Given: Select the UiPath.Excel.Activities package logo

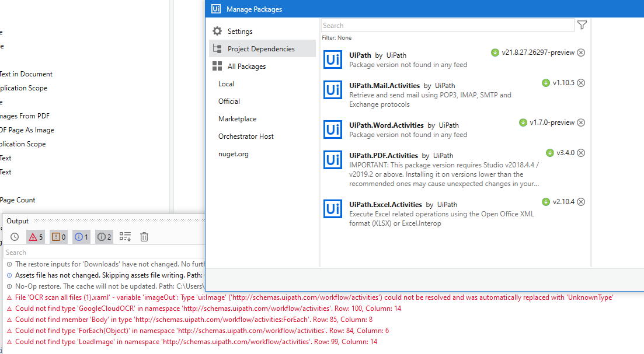Looking at the screenshot, I should [x=333, y=209].
